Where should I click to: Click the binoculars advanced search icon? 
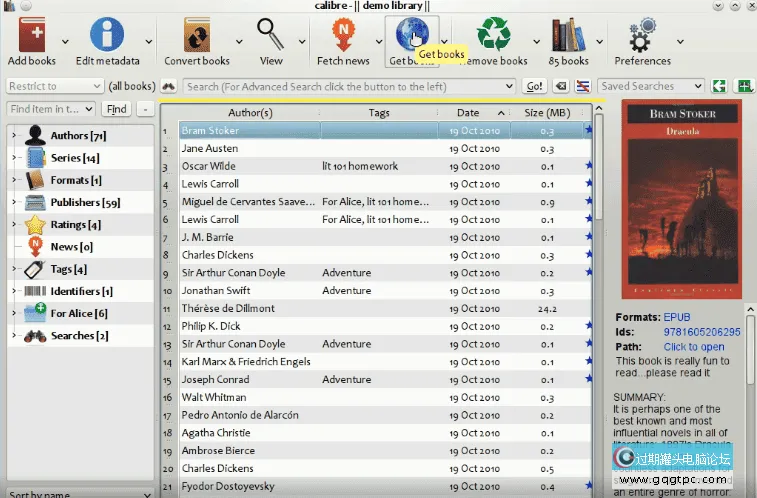point(169,87)
